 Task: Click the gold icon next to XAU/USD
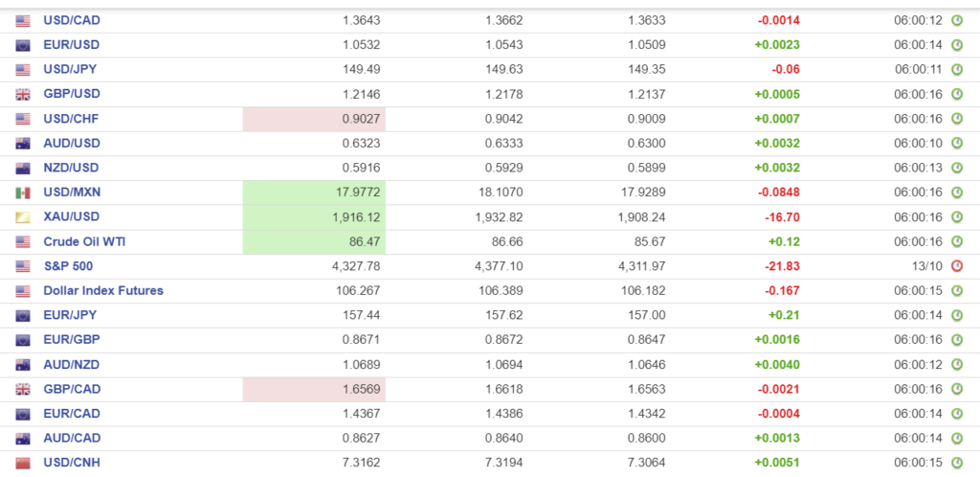tap(23, 217)
